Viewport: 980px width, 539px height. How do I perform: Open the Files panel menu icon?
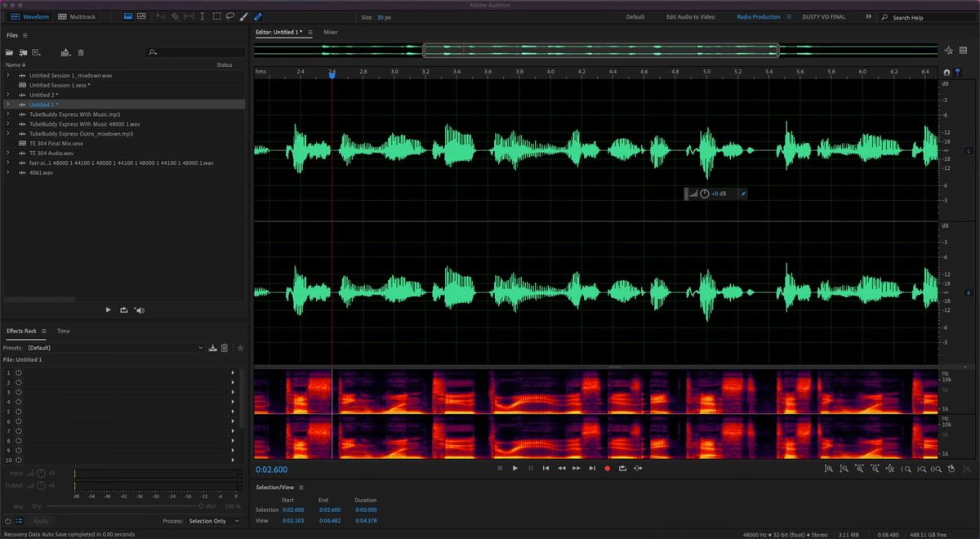(x=25, y=35)
